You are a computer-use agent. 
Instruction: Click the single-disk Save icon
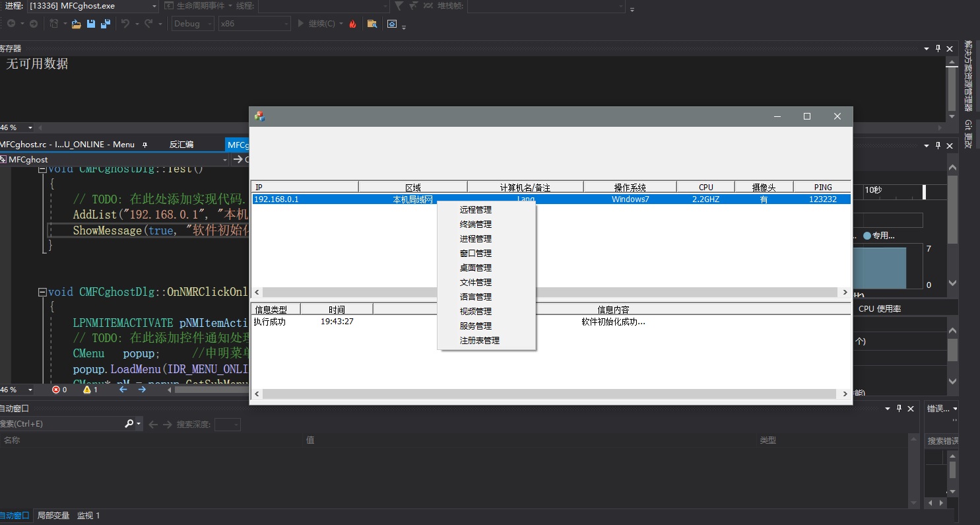click(x=90, y=24)
